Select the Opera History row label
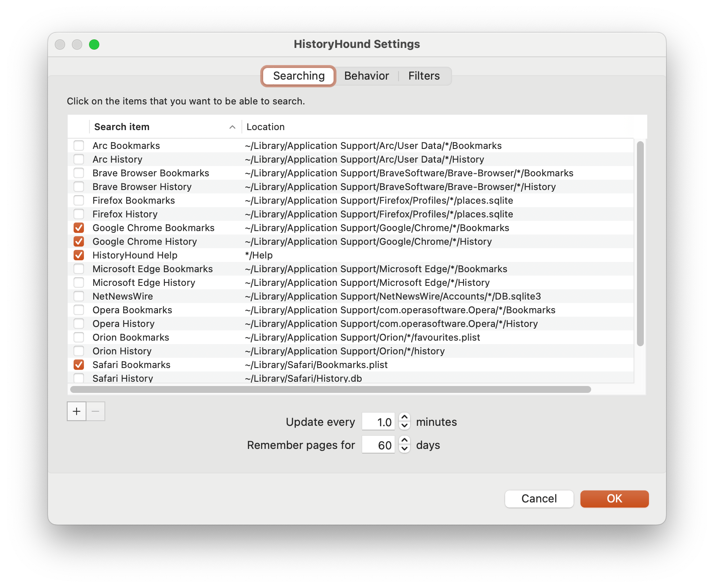714x588 pixels. pos(124,324)
